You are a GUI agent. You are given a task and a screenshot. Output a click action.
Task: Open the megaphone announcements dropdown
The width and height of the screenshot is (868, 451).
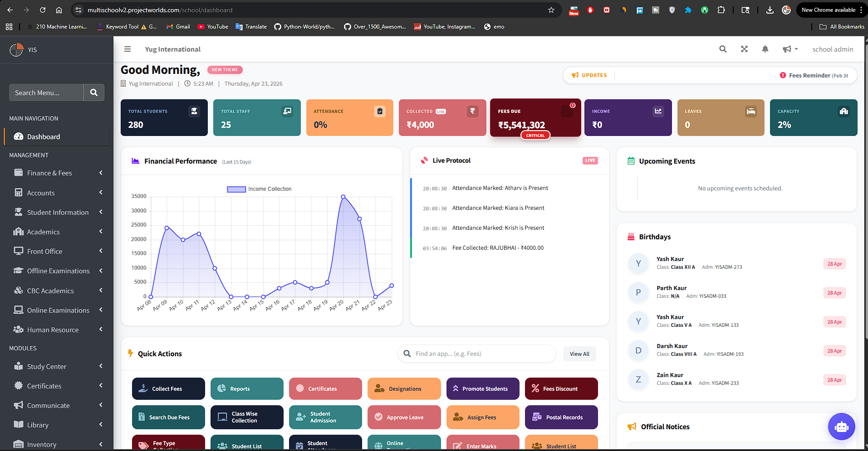pos(790,49)
